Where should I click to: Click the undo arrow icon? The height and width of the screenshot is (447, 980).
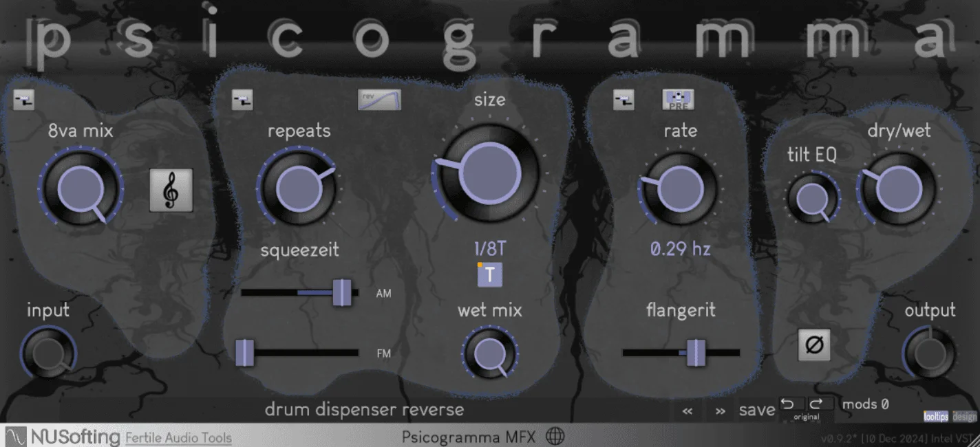tap(788, 403)
